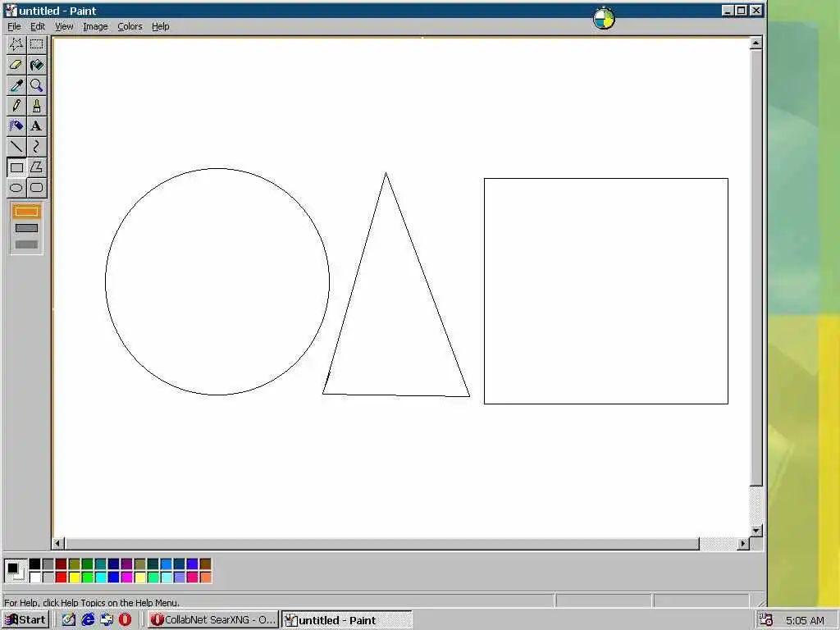Click inside the drawn circle on canvas
840x630 pixels.
click(217, 282)
